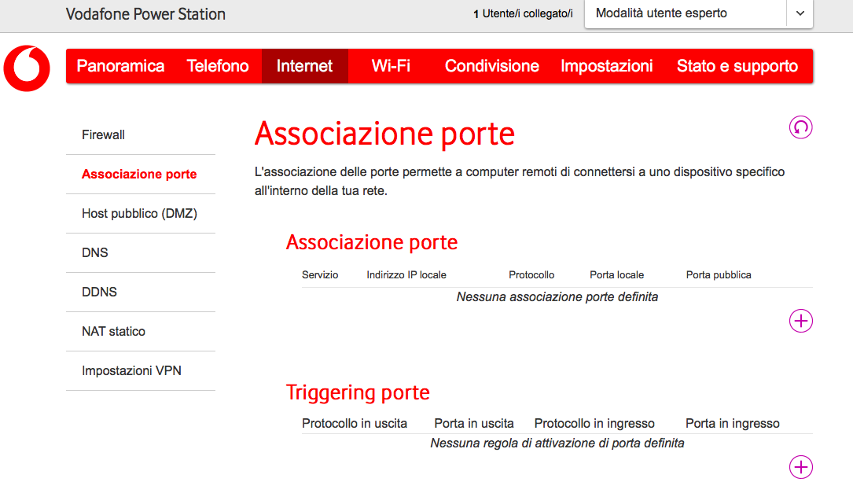This screenshot has height=504, width=853.
Task: Select Associazione porte in the sidebar
Action: pos(139,175)
